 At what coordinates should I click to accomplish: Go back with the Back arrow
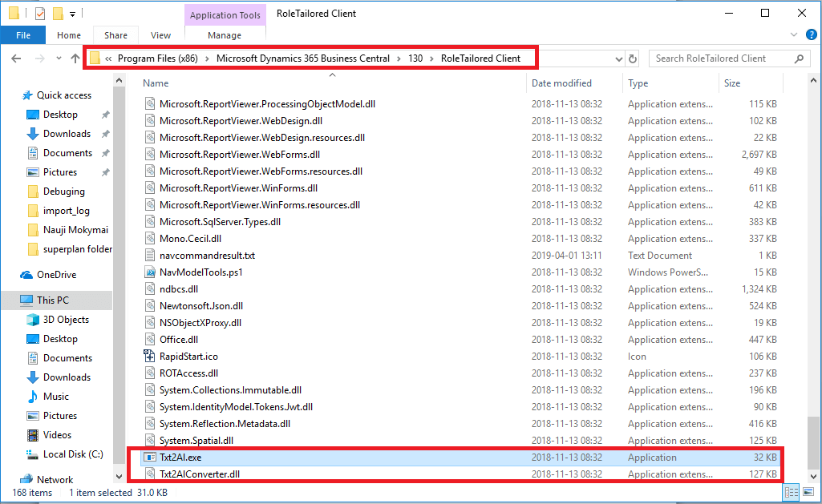tap(16, 58)
